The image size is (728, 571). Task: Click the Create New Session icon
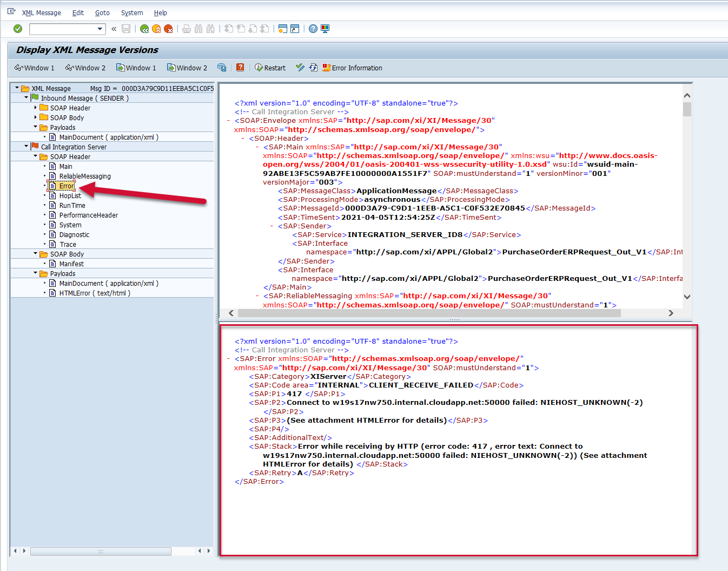tap(282, 29)
